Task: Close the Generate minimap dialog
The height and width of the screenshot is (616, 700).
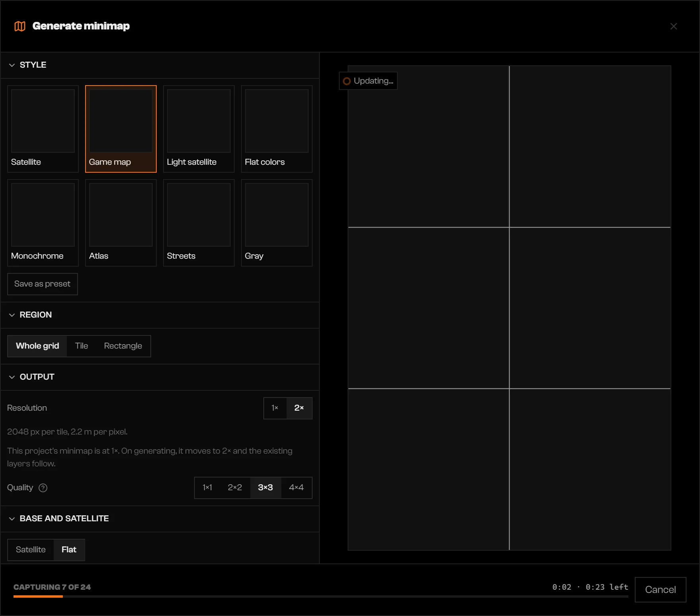Action: point(673,26)
